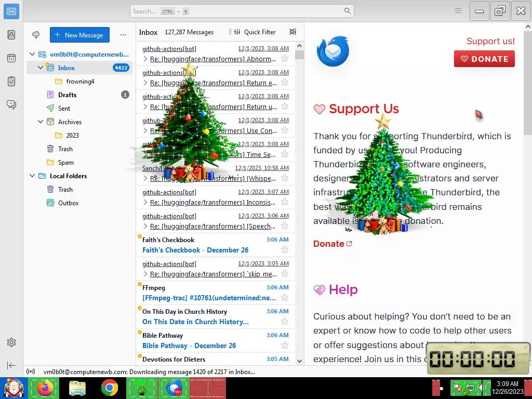Click the taskbar clock showing 3:09 AM

click(507, 388)
